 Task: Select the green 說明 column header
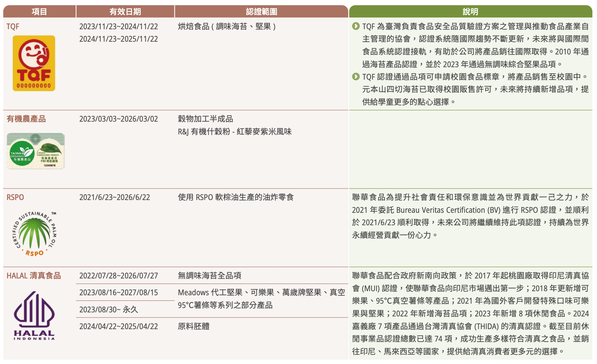click(470, 12)
